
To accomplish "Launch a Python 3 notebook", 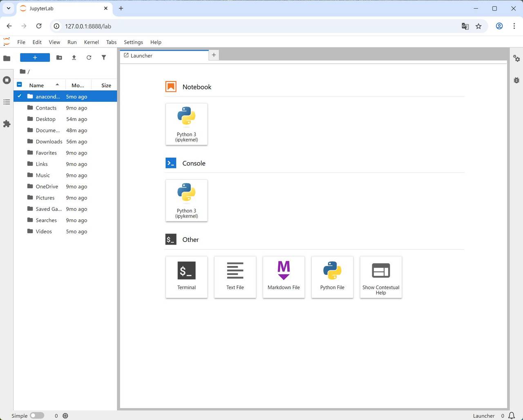I will pyautogui.click(x=186, y=124).
